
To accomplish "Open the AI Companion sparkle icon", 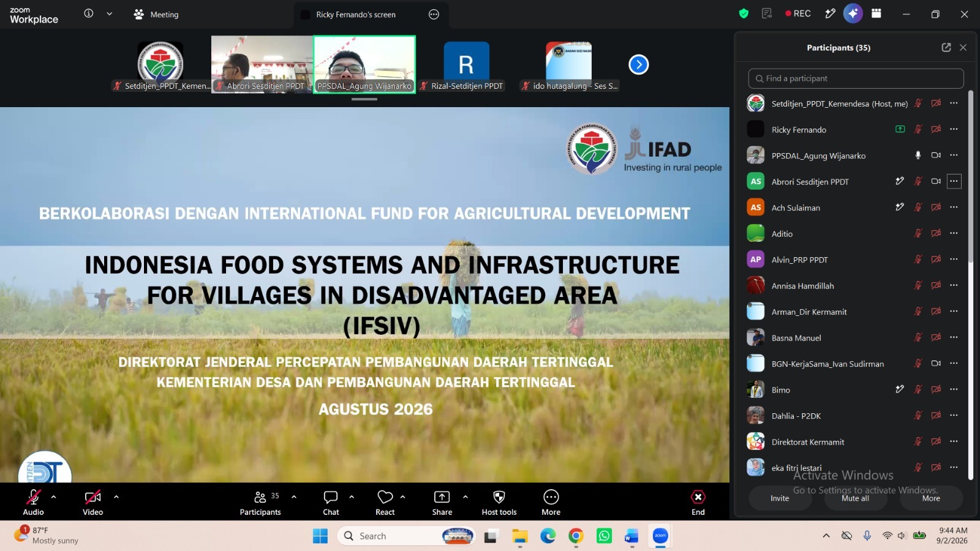I will coord(853,13).
